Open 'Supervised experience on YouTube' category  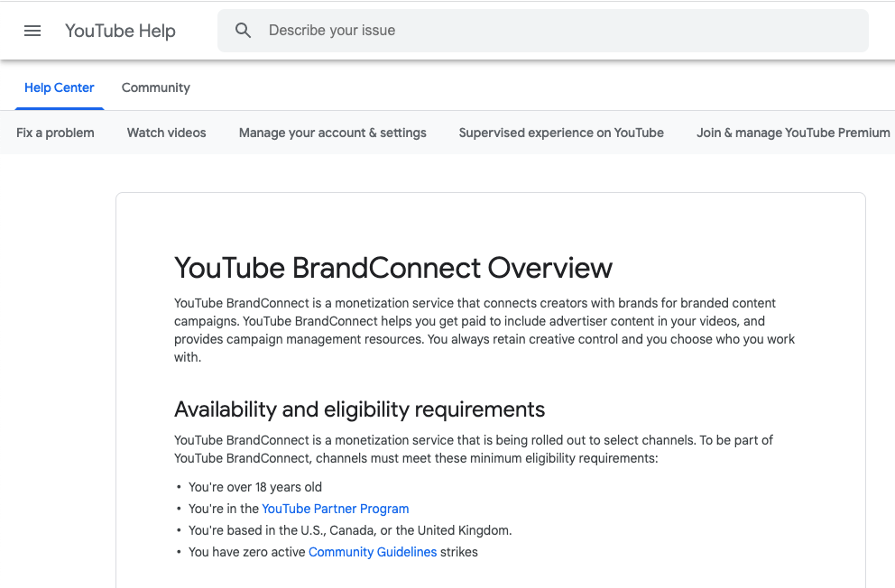[561, 133]
